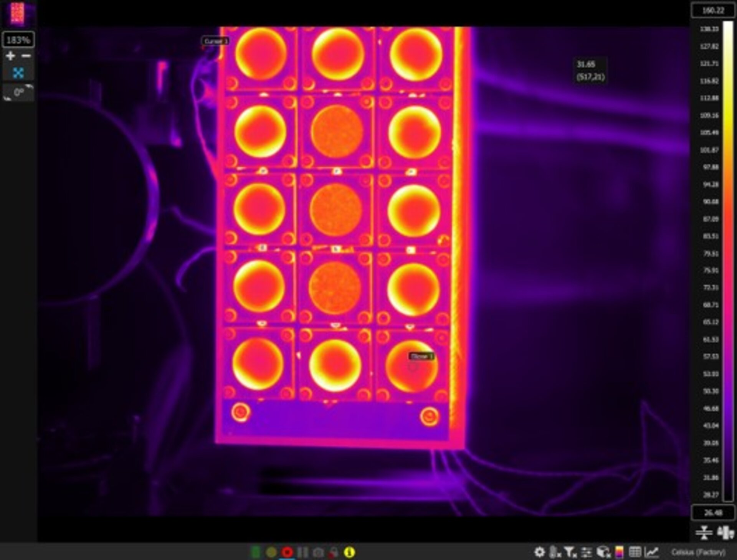Toggle the pause bars button

[x=302, y=552]
